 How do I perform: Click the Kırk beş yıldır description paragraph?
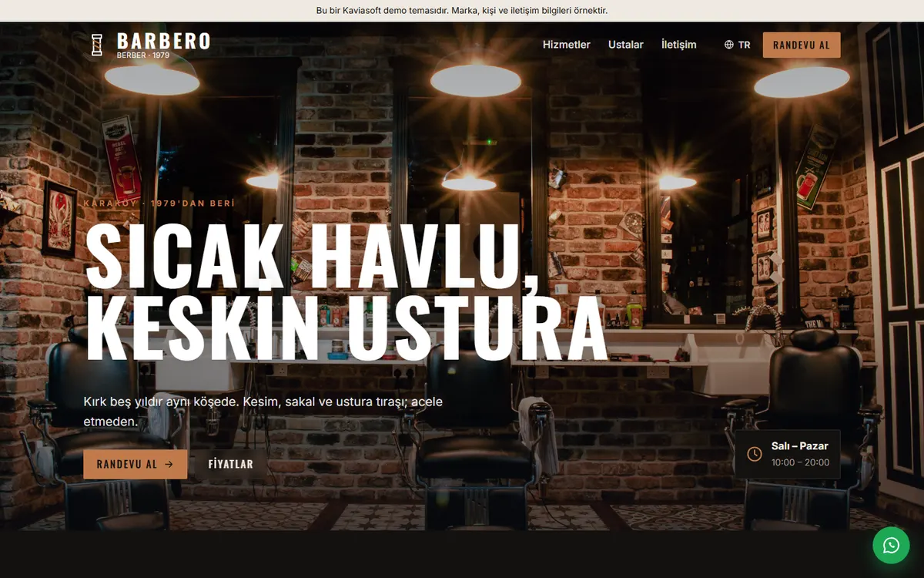pyautogui.click(x=263, y=412)
